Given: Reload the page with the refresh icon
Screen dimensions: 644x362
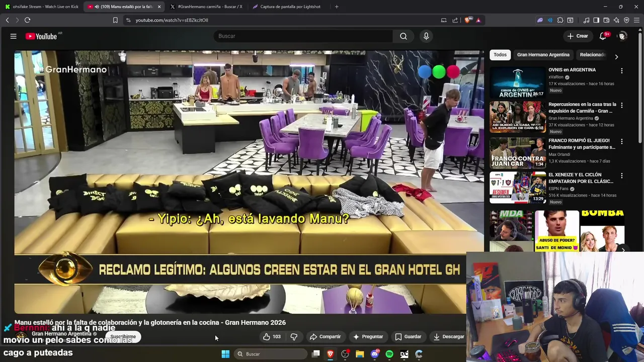Looking at the screenshot, I should coord(27,20).
